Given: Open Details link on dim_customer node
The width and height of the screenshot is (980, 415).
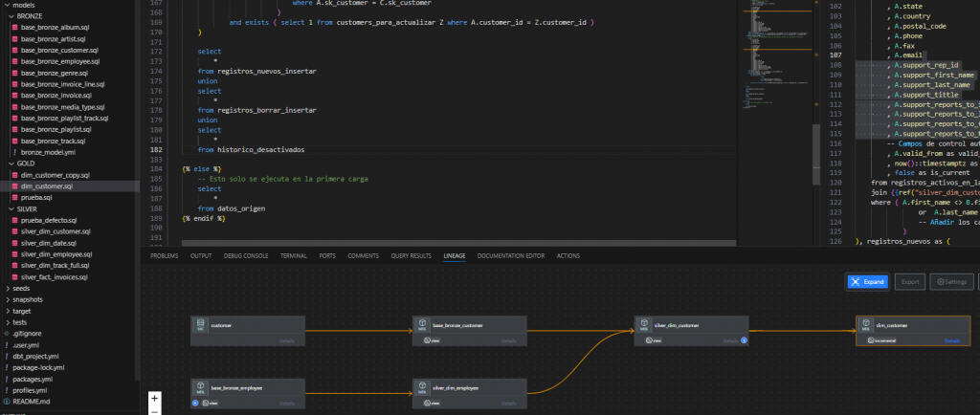Looking at the screenshot, I should pyautogui.click(x=951, y=340).
